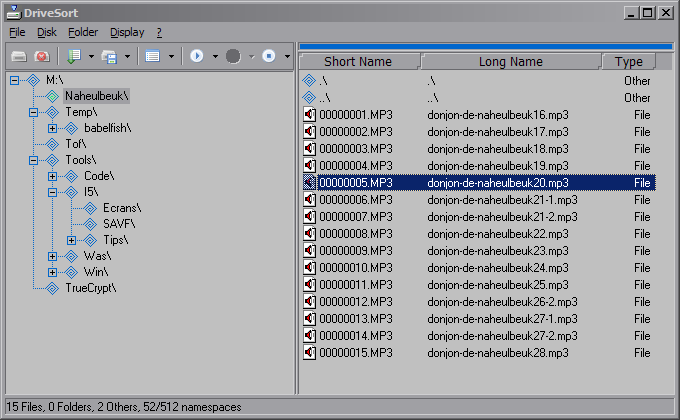The height and width of the screenshot is (420, 680).
Task: Select the TrueCrypt folder in tree
Action: pos(91,288)
